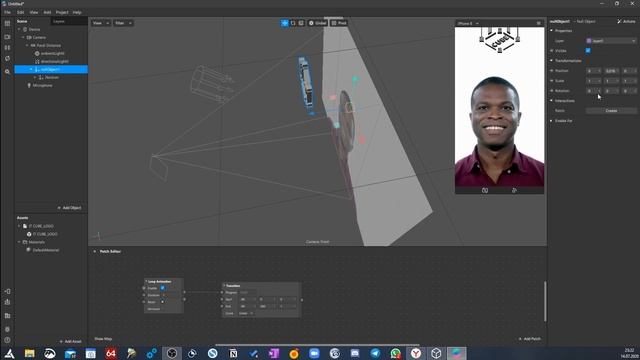Screen dimensions: 640x360
Task: Open the Project menu
Action: tap(62, 12)
